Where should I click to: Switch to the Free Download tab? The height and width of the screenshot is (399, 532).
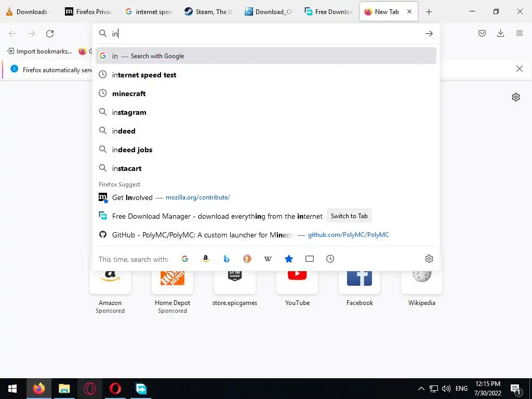coord(328,11)
